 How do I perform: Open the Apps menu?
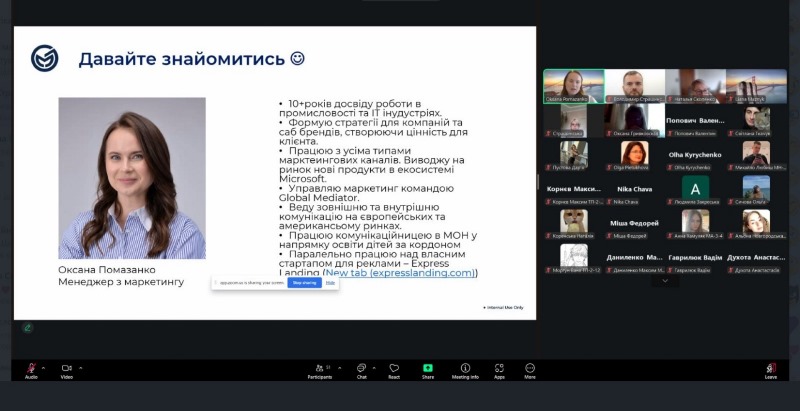coord(499,371)
